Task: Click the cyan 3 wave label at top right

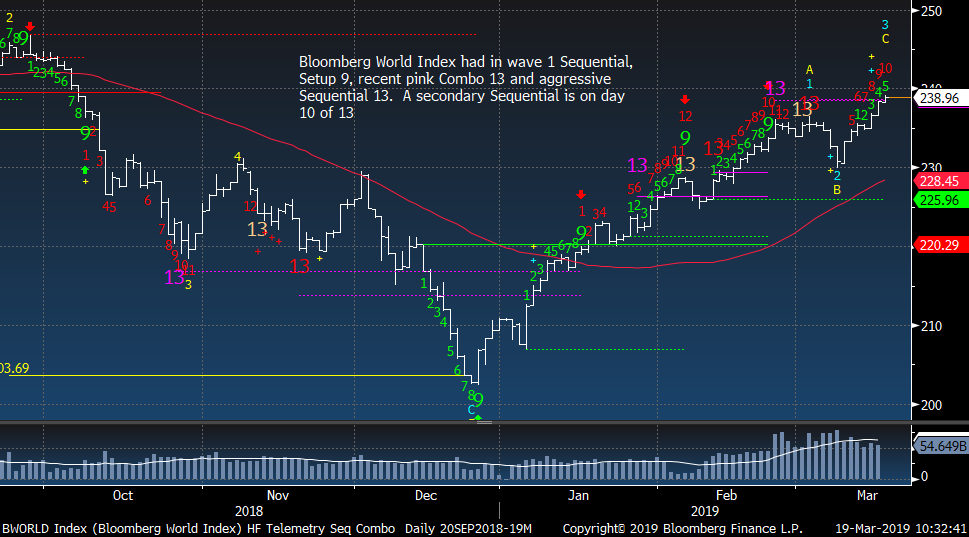Action: 885,25
